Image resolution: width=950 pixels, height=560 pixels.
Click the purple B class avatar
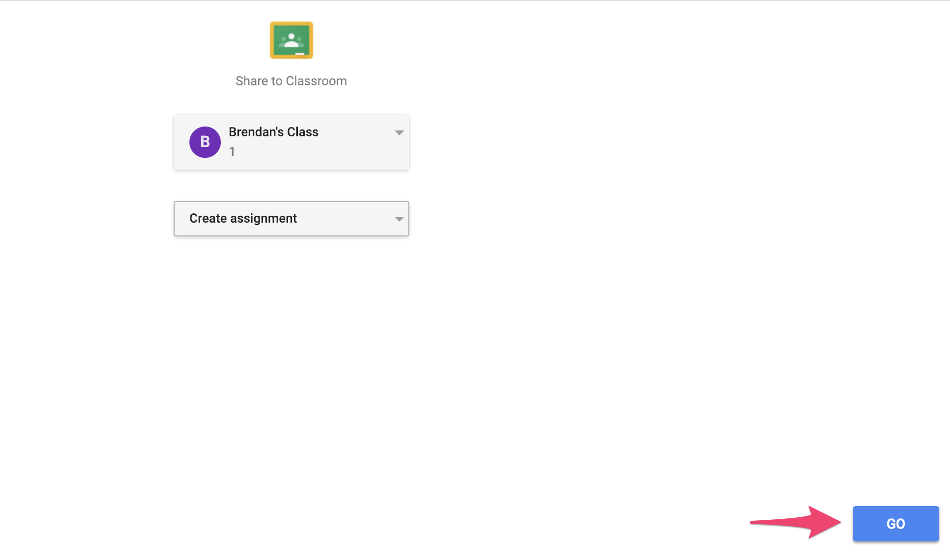tap(205, 142)
